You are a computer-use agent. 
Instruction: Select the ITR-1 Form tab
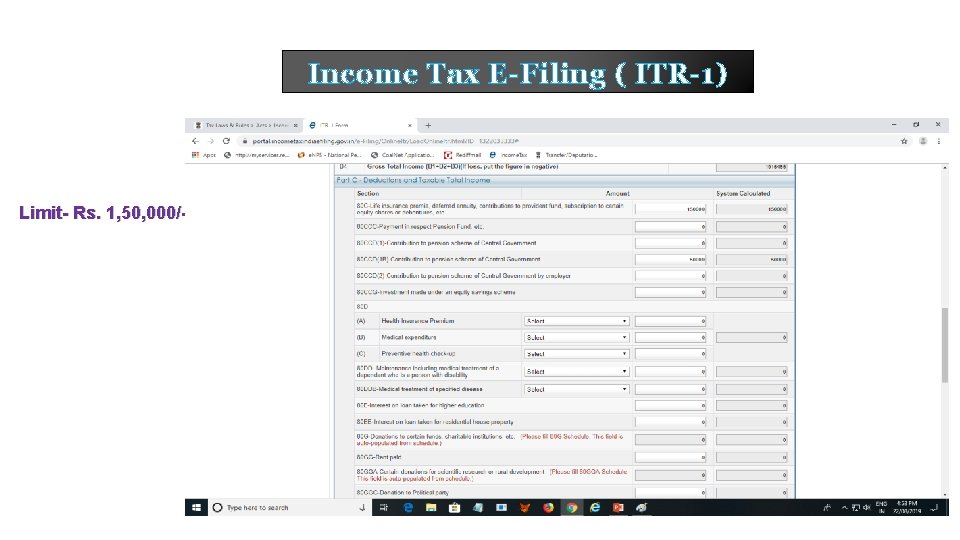360,125
